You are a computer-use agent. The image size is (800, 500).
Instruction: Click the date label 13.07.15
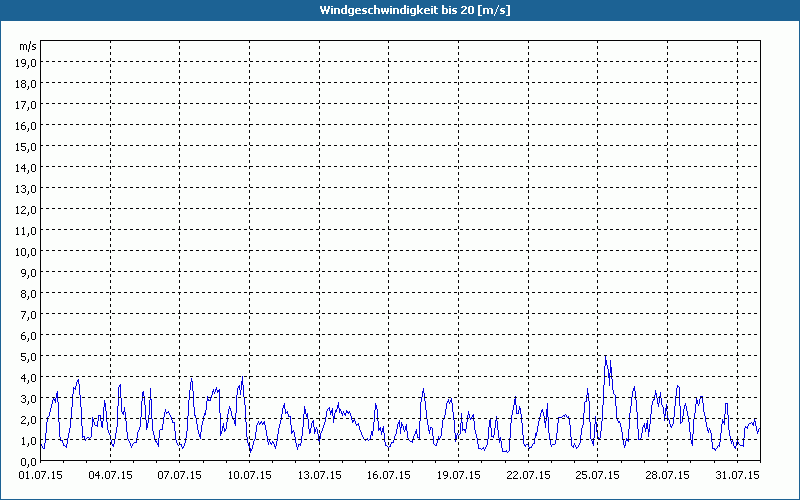click(319, 475)
